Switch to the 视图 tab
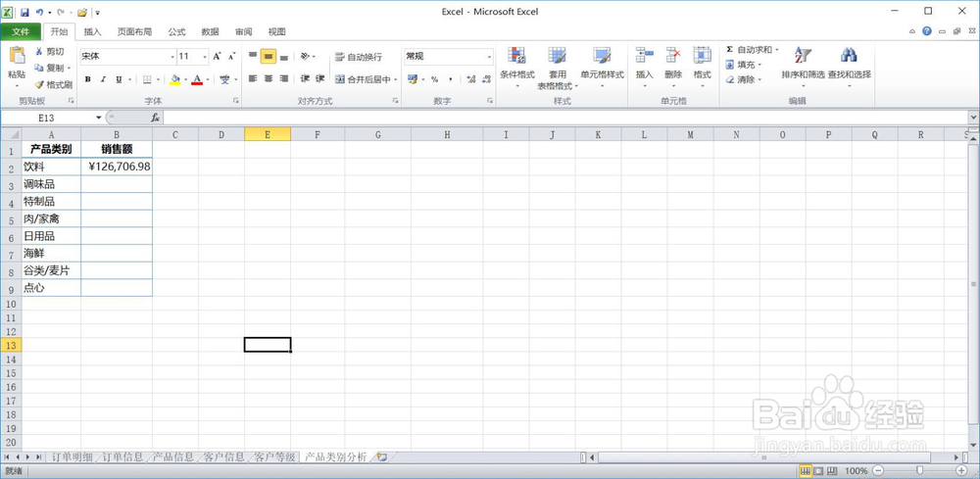The height and width of the screenshot is (479, 980). [276, 32]
